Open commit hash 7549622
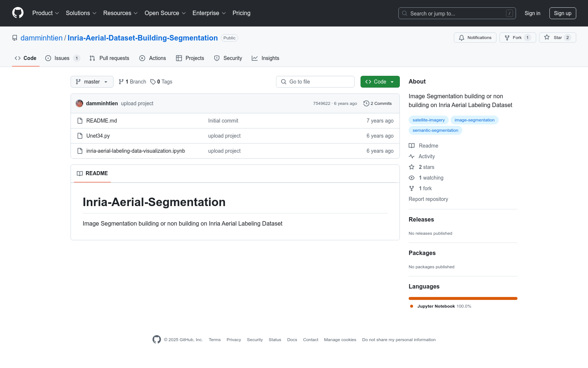 (322, 103)
